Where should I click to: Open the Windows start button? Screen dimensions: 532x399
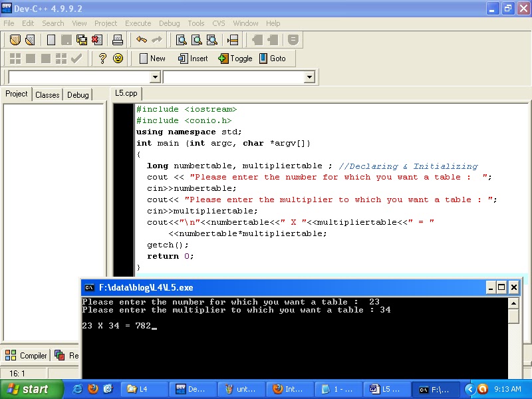point(31,389)
